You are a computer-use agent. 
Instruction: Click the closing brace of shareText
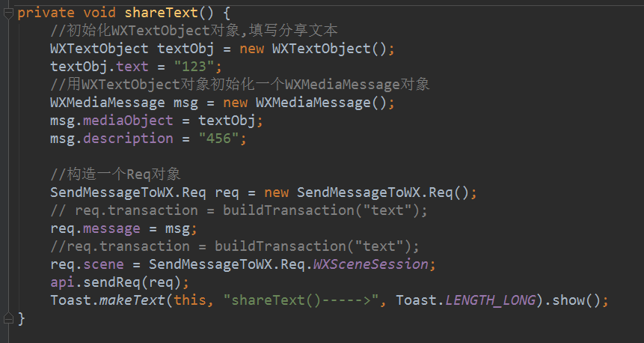click(21, 318)
